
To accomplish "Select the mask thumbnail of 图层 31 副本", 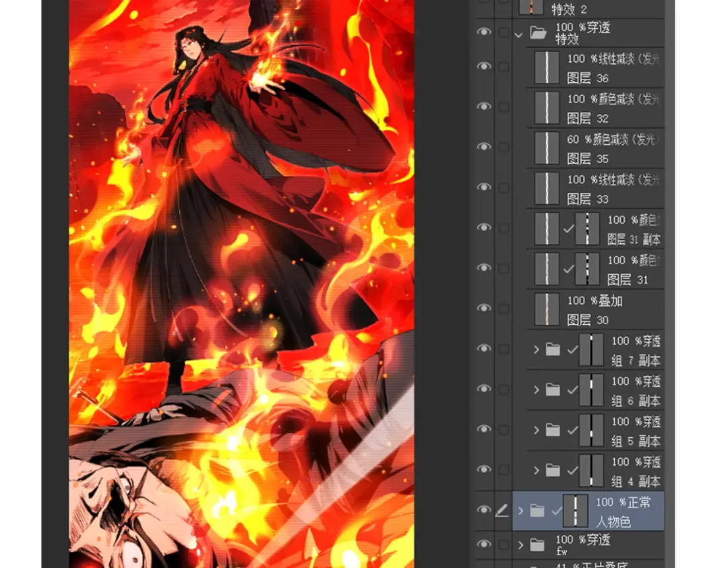I will point(587,229).
